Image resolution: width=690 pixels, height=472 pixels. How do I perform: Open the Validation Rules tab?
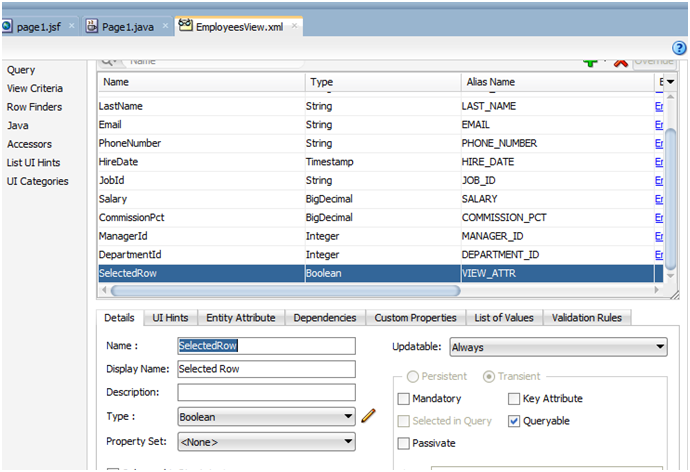[x=586, y=318]
